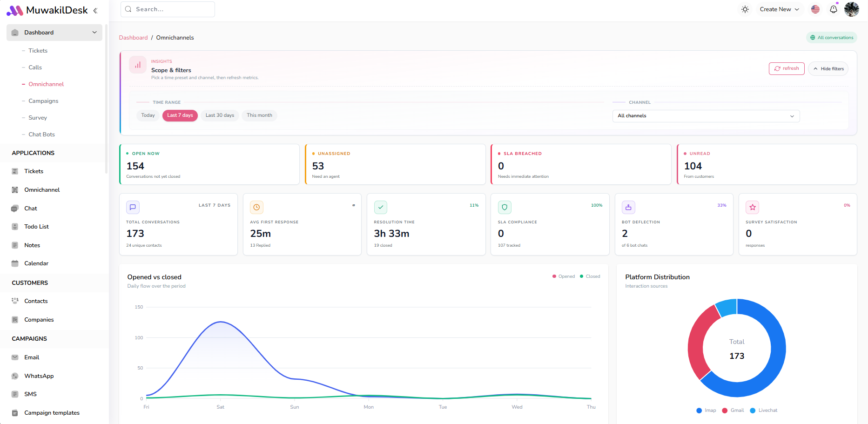Click the Unread card

click(x=767, y=164)
